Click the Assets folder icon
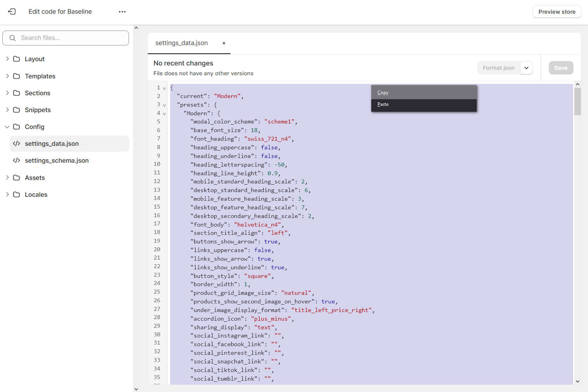Viewport: 588px width, 392px height. tap(16, 178)
